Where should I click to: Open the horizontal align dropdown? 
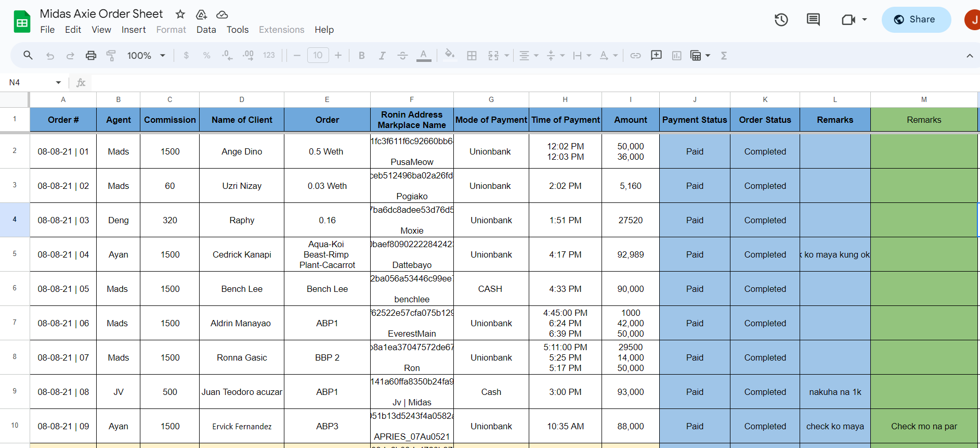tap(529, 55)
